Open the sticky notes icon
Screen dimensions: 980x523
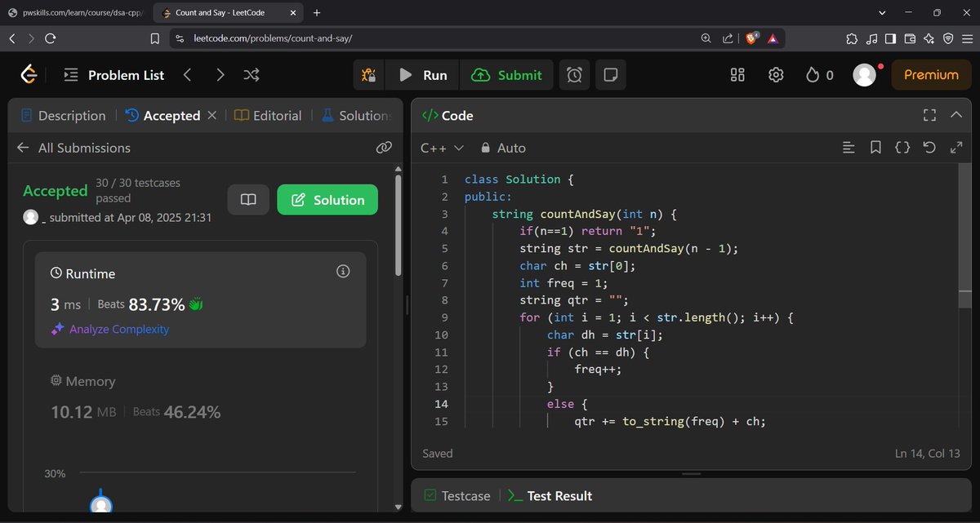(609, 75)
